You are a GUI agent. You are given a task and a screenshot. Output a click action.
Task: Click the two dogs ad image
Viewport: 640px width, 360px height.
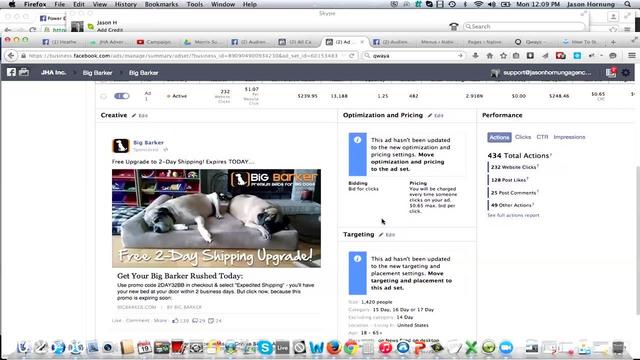216,218
